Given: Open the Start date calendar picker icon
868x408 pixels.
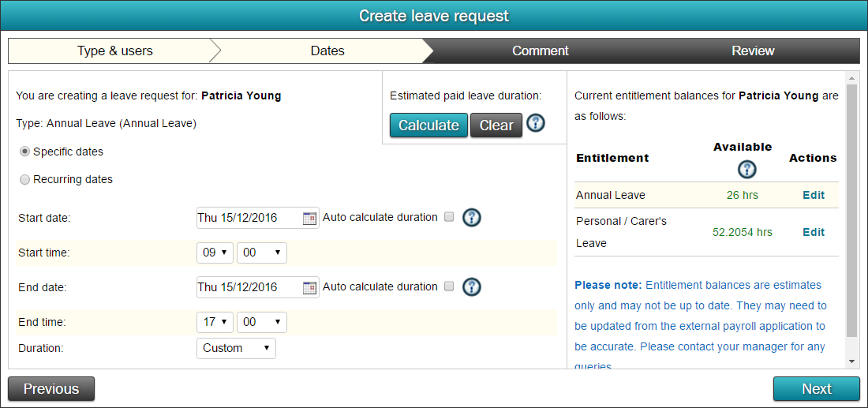Looking at the screenshot, I should (x=309, y=218).
